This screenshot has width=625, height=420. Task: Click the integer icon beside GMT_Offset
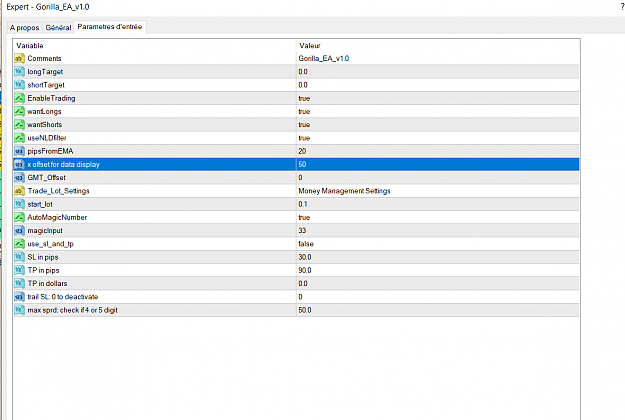click(19, 177)
